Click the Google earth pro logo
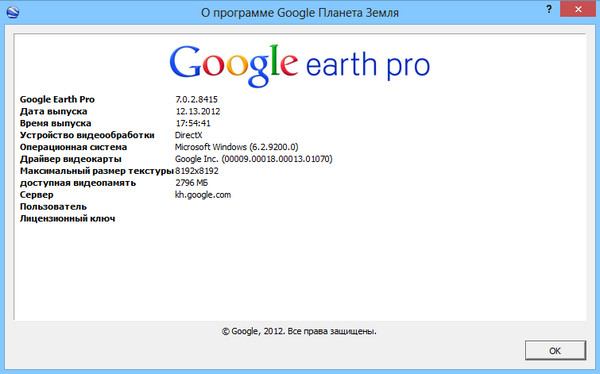This screenshot has height=374, width=600. (x=300, y=65)
